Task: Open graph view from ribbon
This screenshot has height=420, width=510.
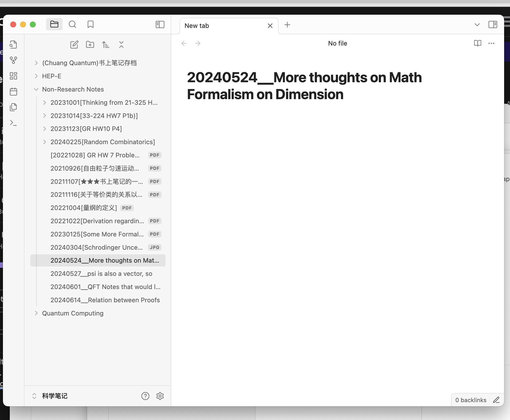Action: point(13,60)
